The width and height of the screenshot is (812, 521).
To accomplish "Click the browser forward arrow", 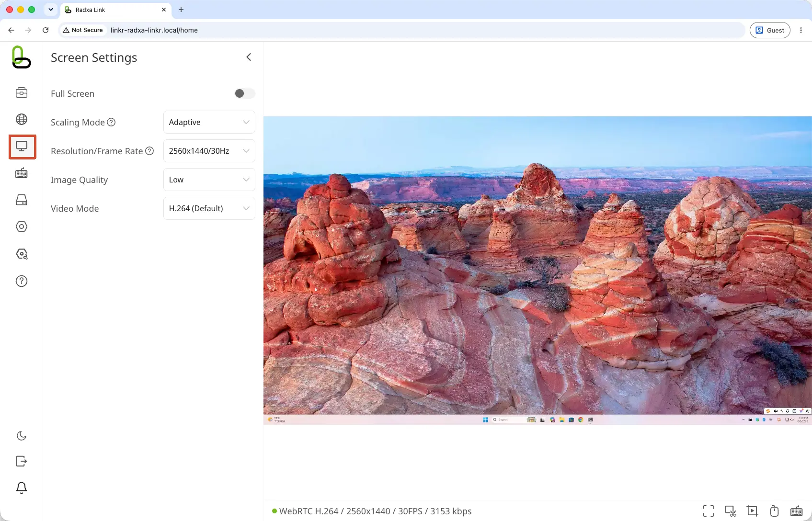I will click(x=28, y=30).
